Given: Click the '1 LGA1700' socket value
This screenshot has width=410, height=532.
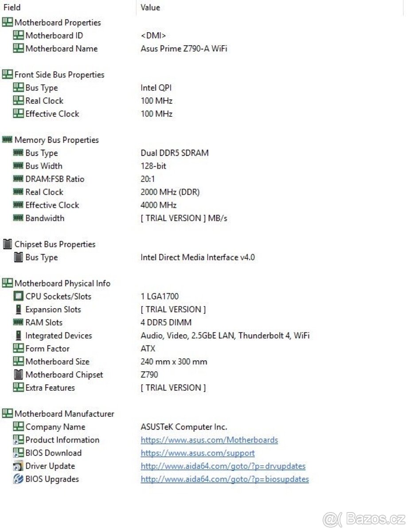Looking at the screenshot, I should tap(160, 296).
